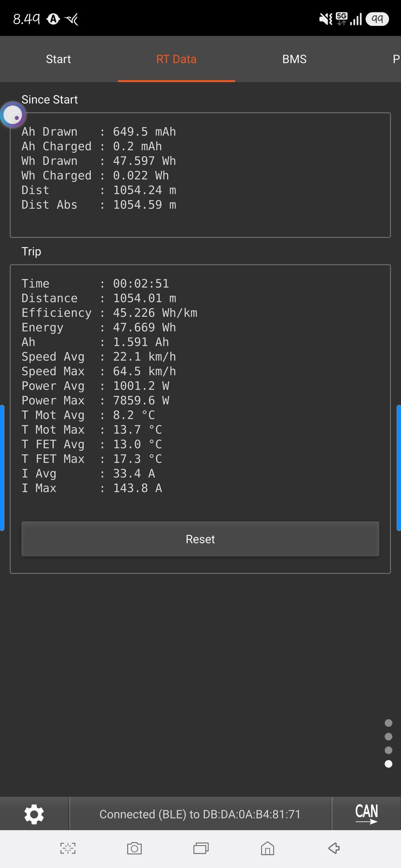The height and width of the screenshot is (868, 401).
Task: Show recent apps via overlapping windows icon
Action: tap(201, 848)
